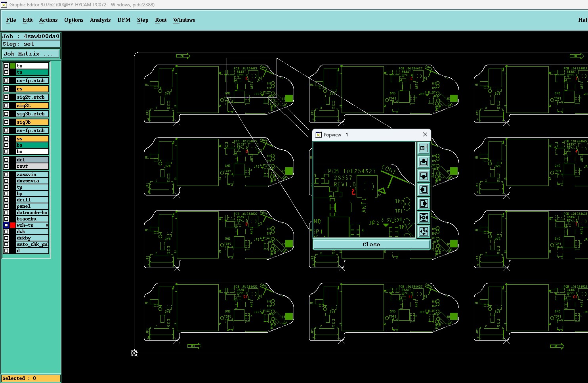The height and width of the screenshot is (383, 588).
Task: Click the Popview title bar app icon
Action: pyautogui.click(x=318, y=135)
